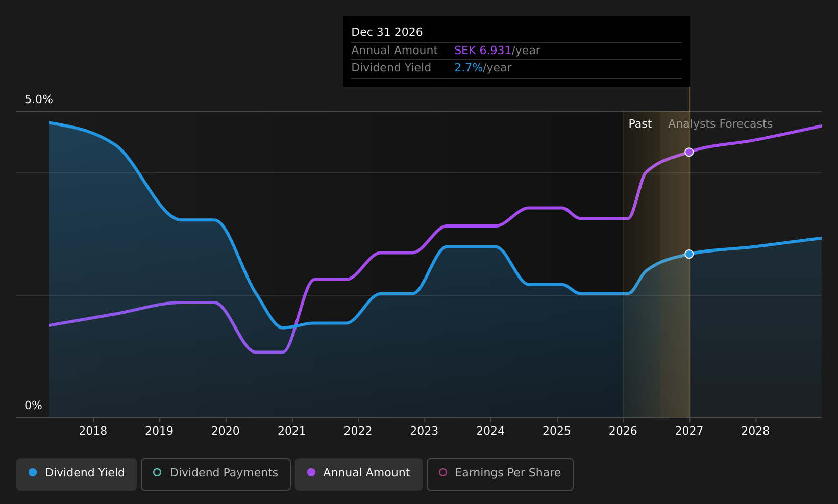Viewport: 838px width, 504px height.
Task: Click the 2022 x-axis label
Action: click(x=358, y=431)
